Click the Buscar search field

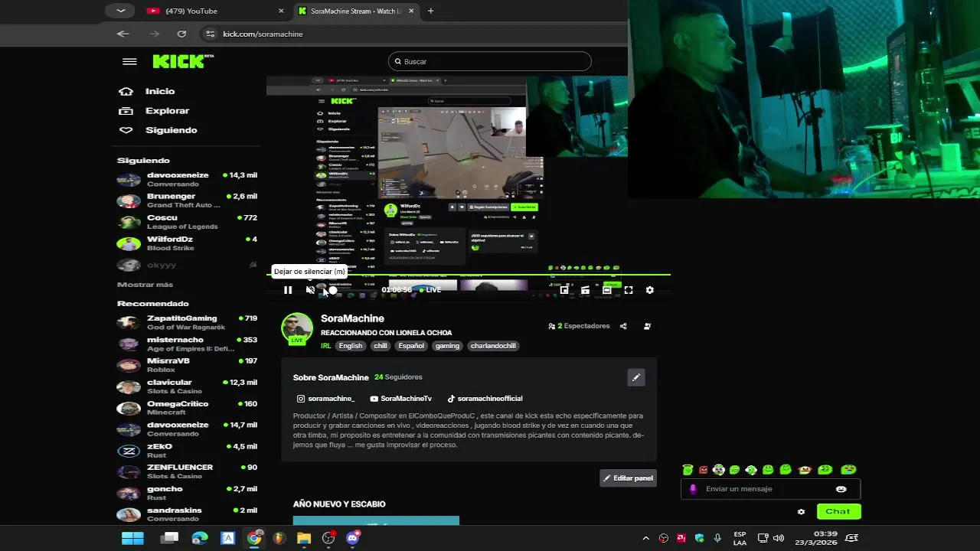pos(490,61)
